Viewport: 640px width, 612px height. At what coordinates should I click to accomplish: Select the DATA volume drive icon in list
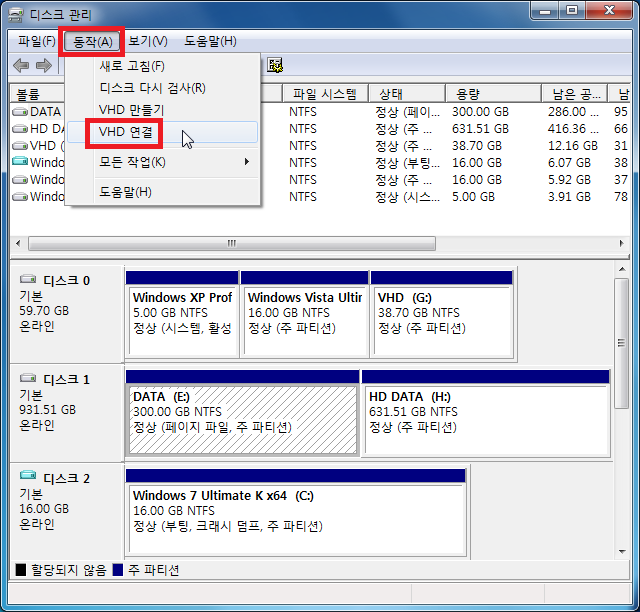pos(20,111)
